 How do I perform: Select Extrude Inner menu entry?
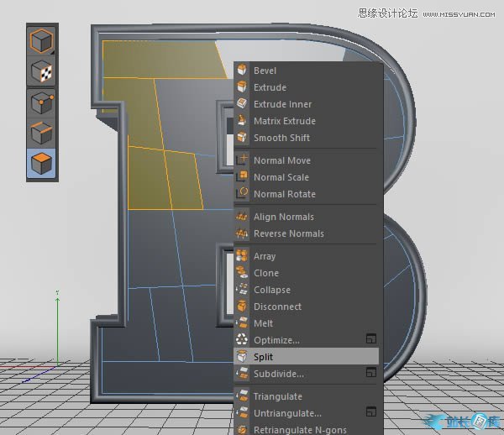[x=282, y=104]
